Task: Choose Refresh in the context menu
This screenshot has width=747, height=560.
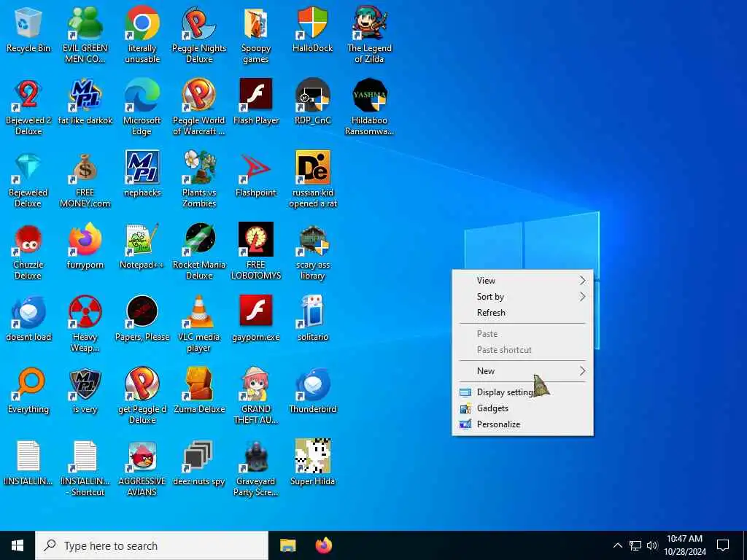Action: click(522, 313)
